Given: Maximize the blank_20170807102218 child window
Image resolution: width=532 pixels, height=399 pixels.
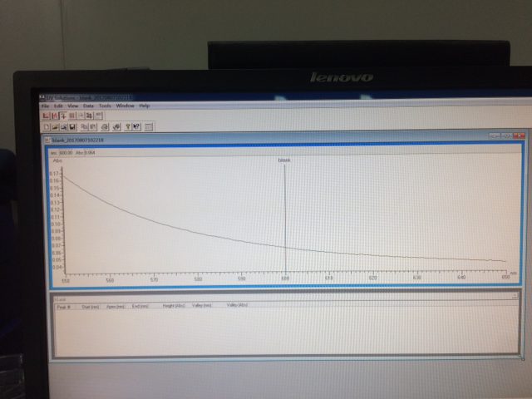Looking at the screenshot, I should [x=506, y=135].
